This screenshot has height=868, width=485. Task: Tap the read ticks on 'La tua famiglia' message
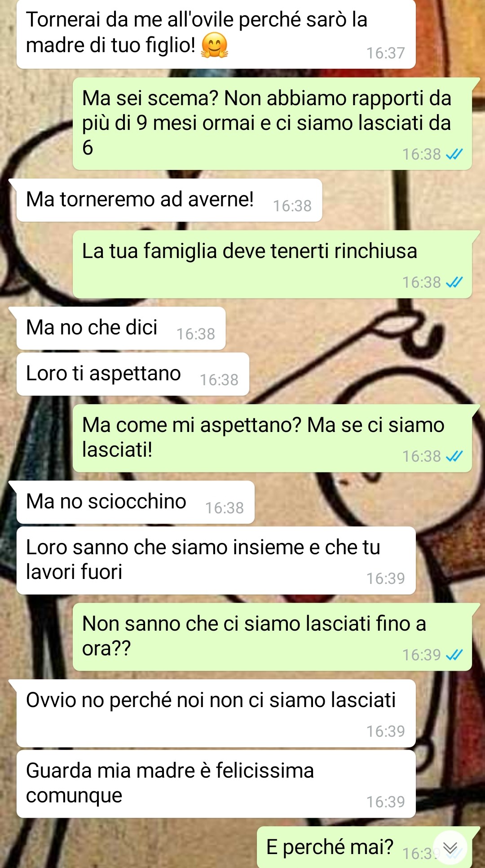[x=454, y=282]
